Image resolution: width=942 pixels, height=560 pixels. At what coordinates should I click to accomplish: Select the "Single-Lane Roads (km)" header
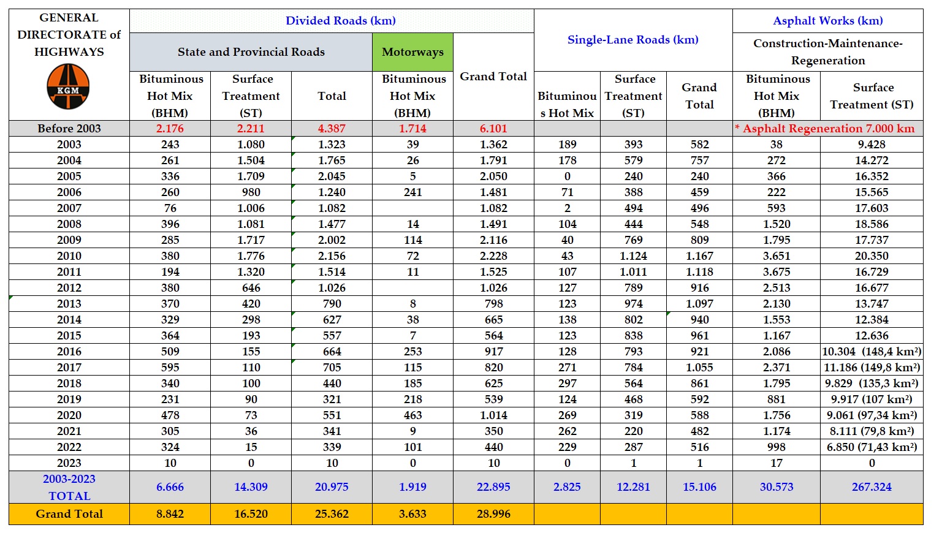[x=632, y=40]
